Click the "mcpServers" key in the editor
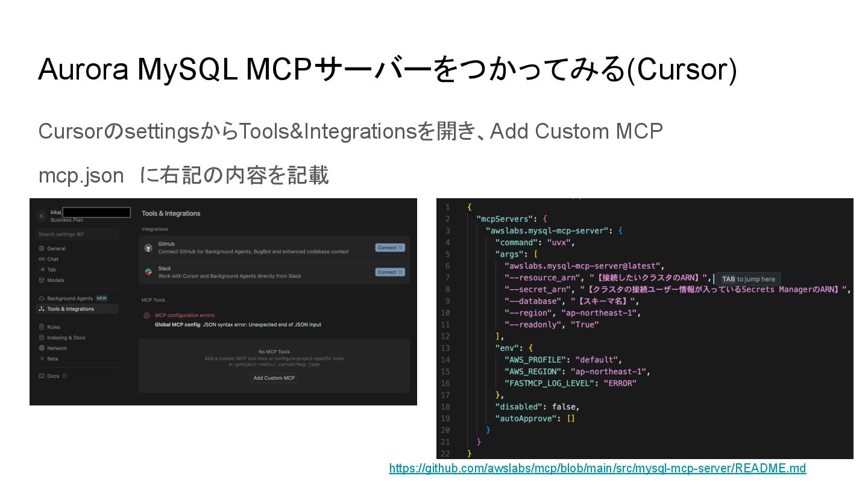The width and height of the screenshot is (868, 488). 503,219
